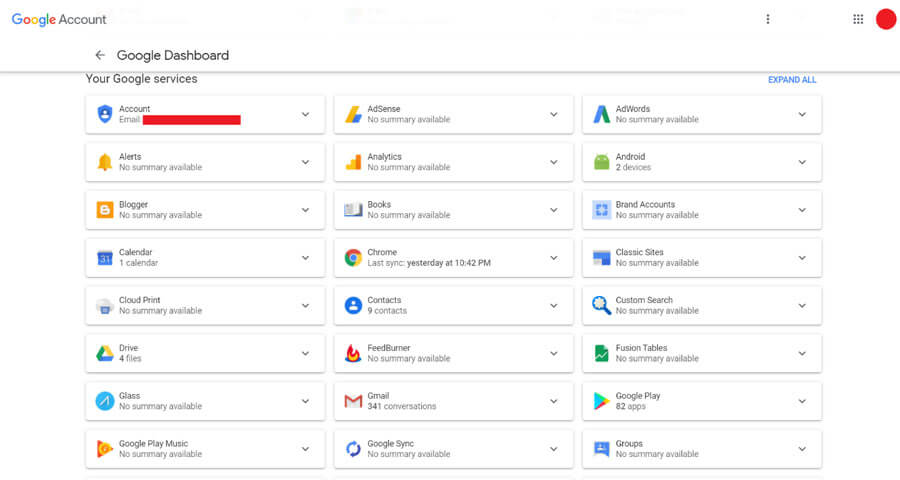Open the three-dot more options menu
This screenshot has width=900, height=480.
[767, 19]
